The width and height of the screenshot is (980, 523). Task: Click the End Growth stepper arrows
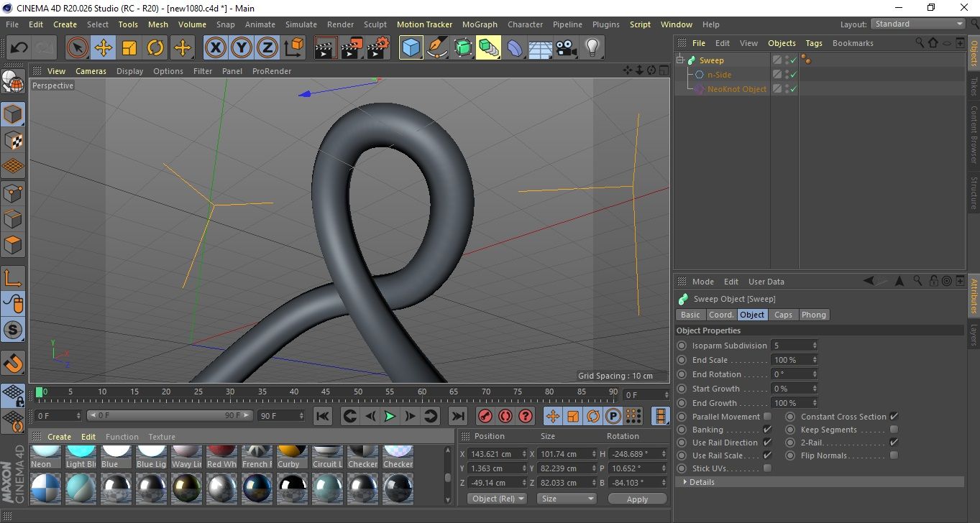815,403
